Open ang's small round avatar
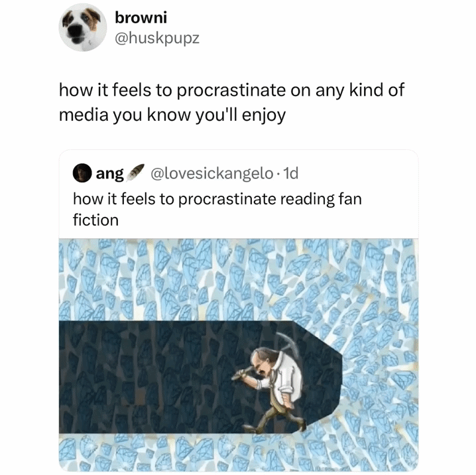 pyautogui.click(x=82, y=173)
